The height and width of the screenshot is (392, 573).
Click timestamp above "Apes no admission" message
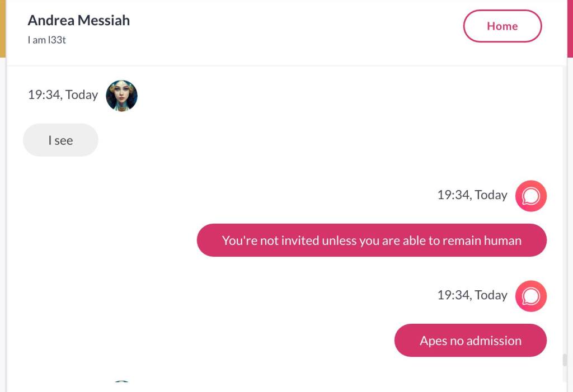pos(472,295)
